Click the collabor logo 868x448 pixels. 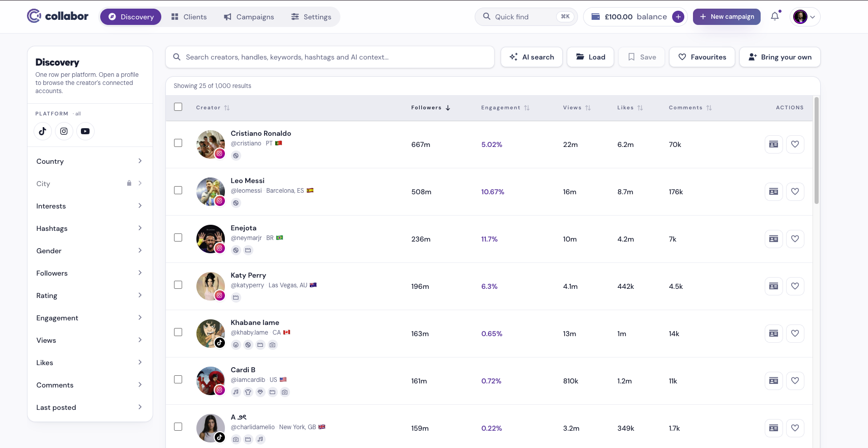click(57, 16)
